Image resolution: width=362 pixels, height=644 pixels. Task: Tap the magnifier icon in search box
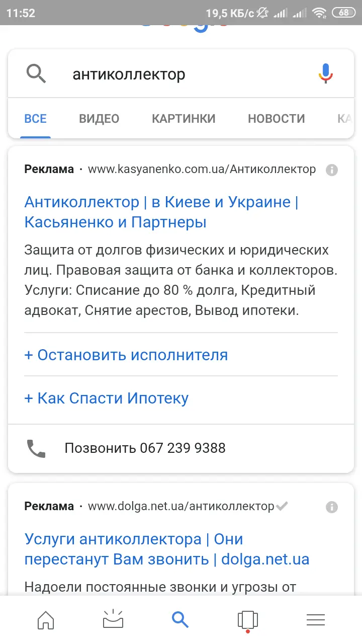tap(36, 74)
